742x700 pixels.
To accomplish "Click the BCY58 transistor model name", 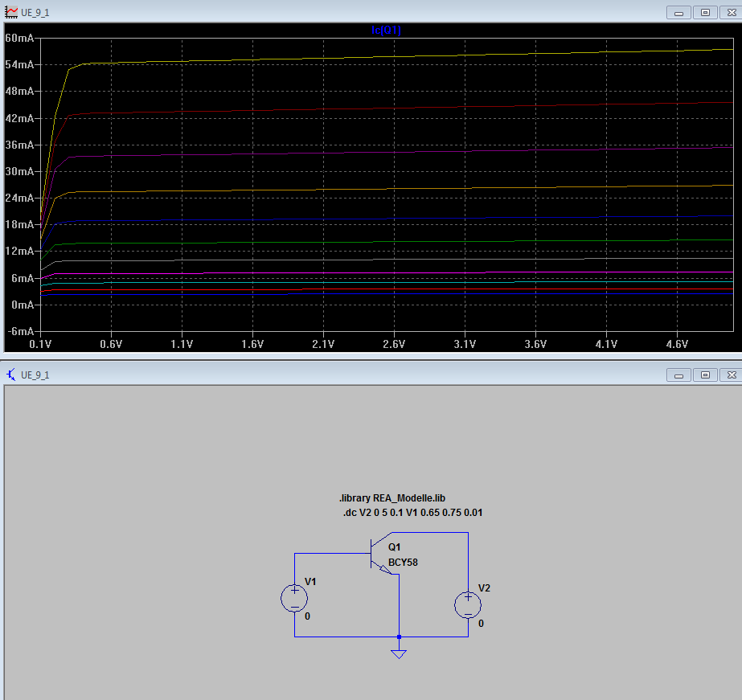I will [403, 563].
